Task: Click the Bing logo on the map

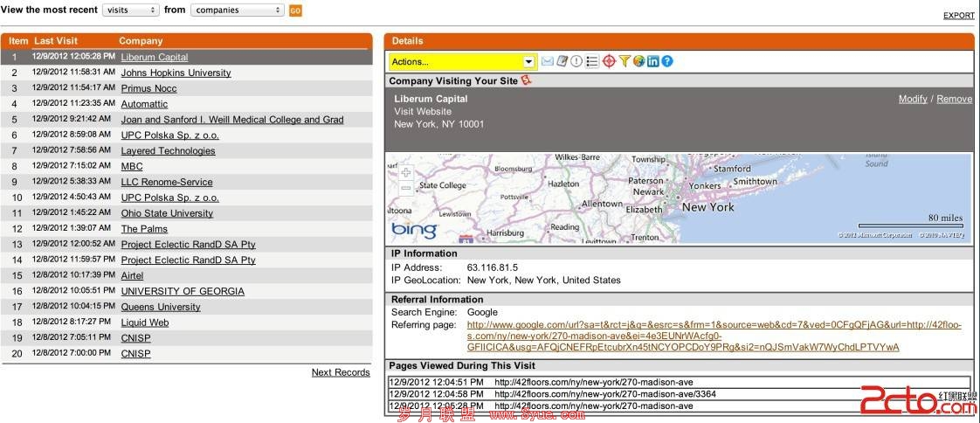Action: click(x=414, y=230)
